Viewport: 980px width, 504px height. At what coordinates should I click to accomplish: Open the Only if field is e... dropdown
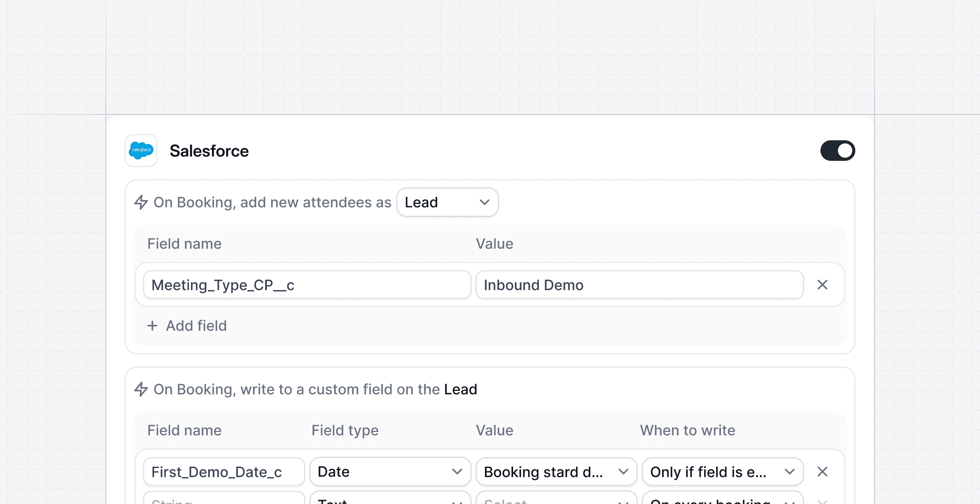click(723, 472)
